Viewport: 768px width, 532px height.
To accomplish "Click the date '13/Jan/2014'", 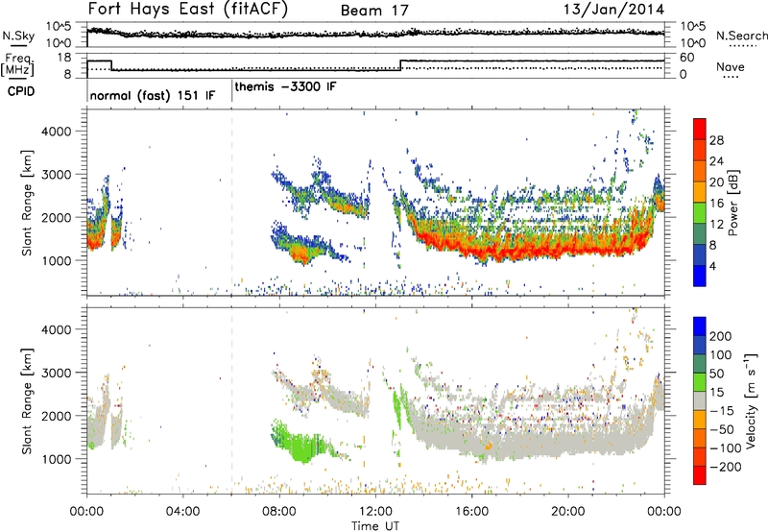I will pos(613,10).
